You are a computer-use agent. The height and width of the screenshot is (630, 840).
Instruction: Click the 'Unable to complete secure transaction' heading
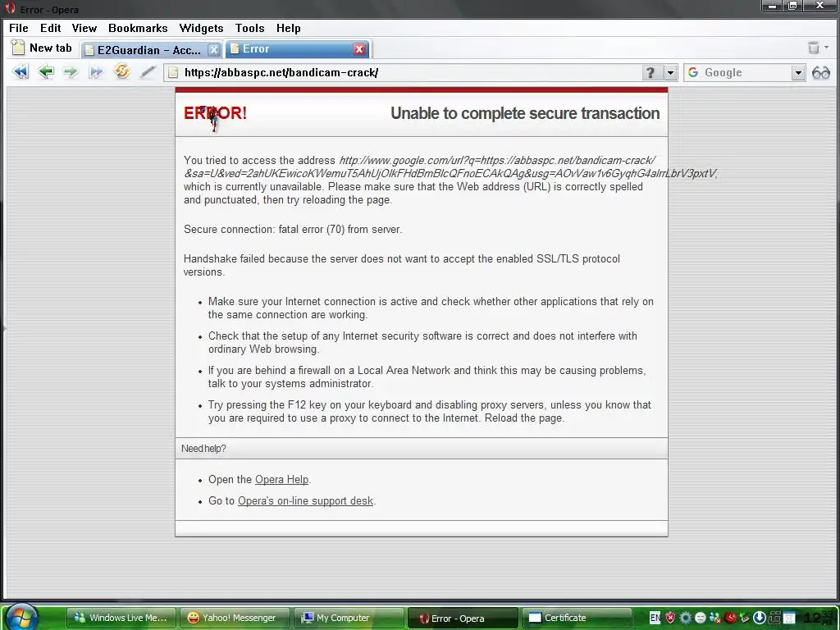525,113
